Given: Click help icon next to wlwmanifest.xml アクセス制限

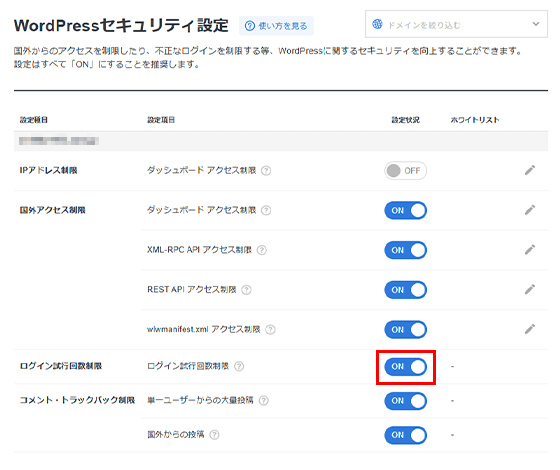Looking at the screenshot, I should [x=270, y=329].
